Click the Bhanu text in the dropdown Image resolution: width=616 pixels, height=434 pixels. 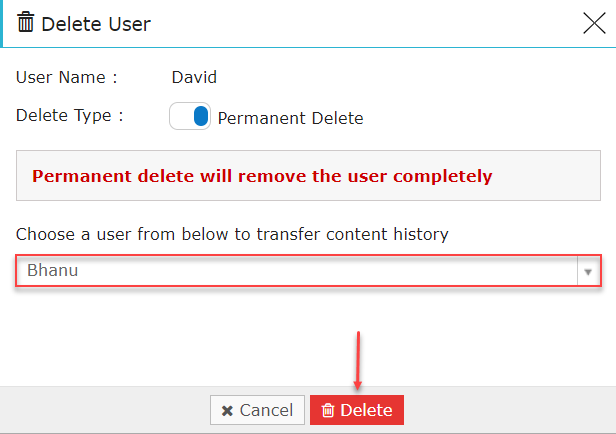[53, 271]
